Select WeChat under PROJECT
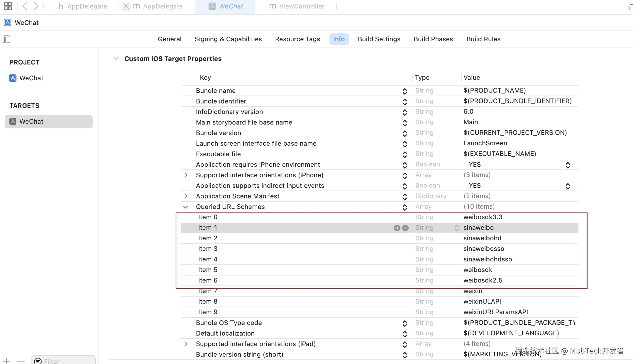This screenshot has height=364, width=633. point(26,78)
